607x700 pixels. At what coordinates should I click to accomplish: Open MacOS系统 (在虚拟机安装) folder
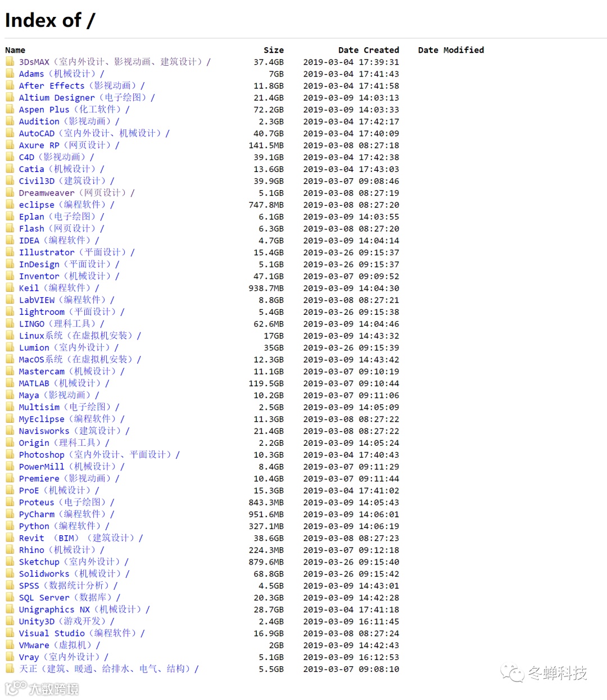(80, 359)
